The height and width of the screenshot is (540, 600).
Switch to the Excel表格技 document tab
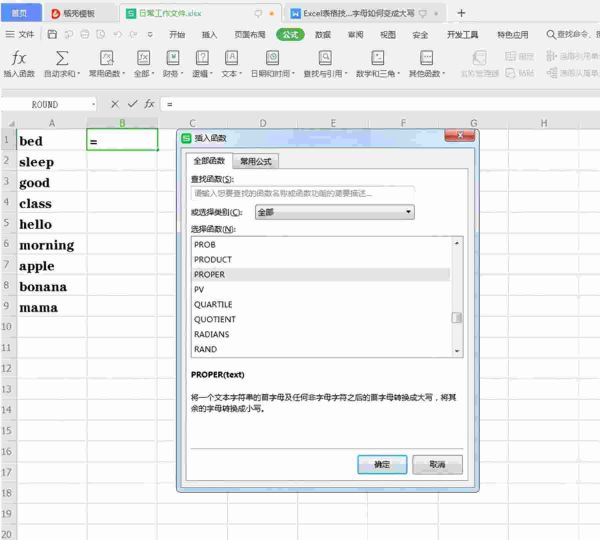(364, 13)
